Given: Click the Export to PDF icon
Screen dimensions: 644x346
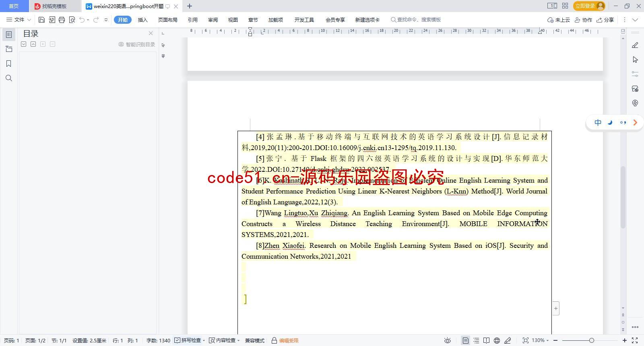Looking at the screenshot, I should [52, 20].
